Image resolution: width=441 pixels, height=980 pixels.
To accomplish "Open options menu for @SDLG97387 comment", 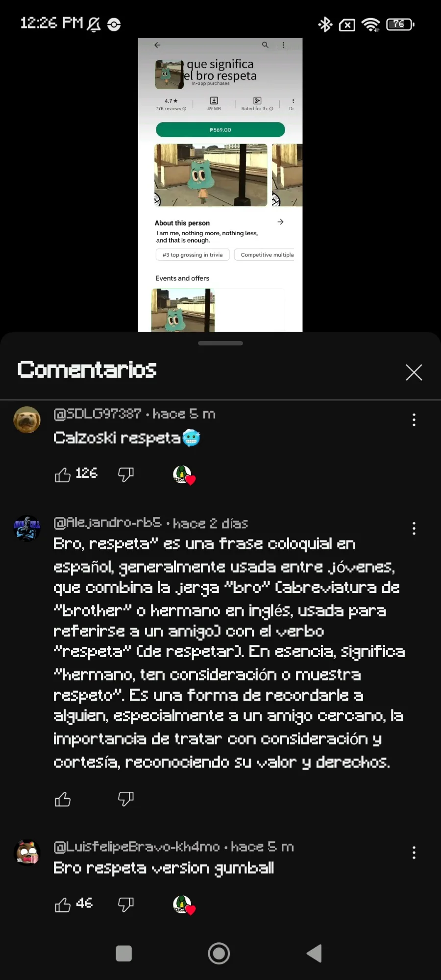I will click(414, 420).
